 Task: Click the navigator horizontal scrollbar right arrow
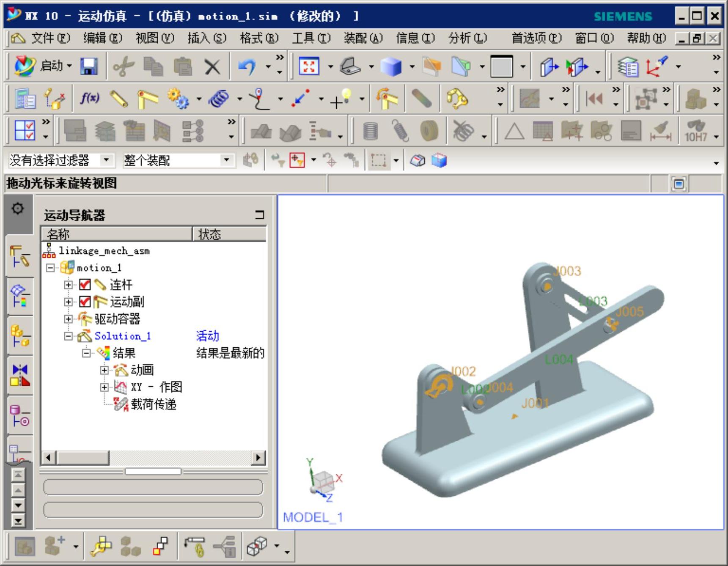(258, 457)
